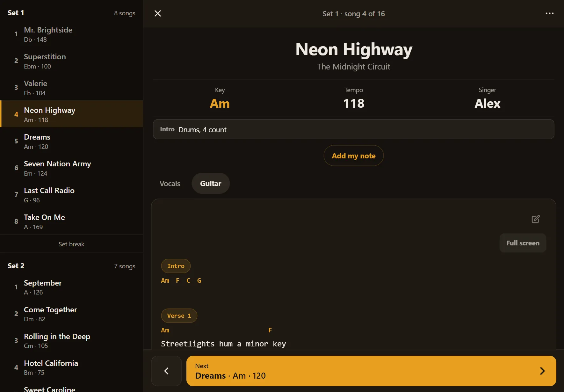This screenshot has height=392, width=564.
Task: Select Valerie in the setlist
Action: [x=71, y=88]
